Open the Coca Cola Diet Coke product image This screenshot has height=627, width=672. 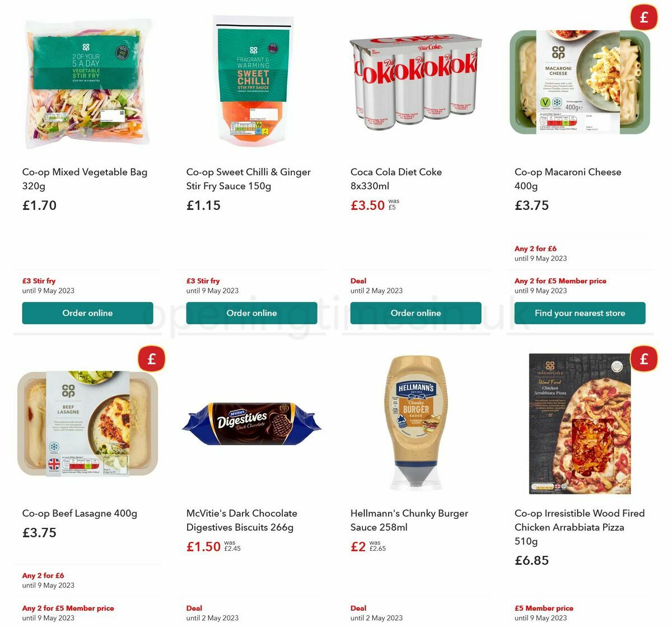416,81
